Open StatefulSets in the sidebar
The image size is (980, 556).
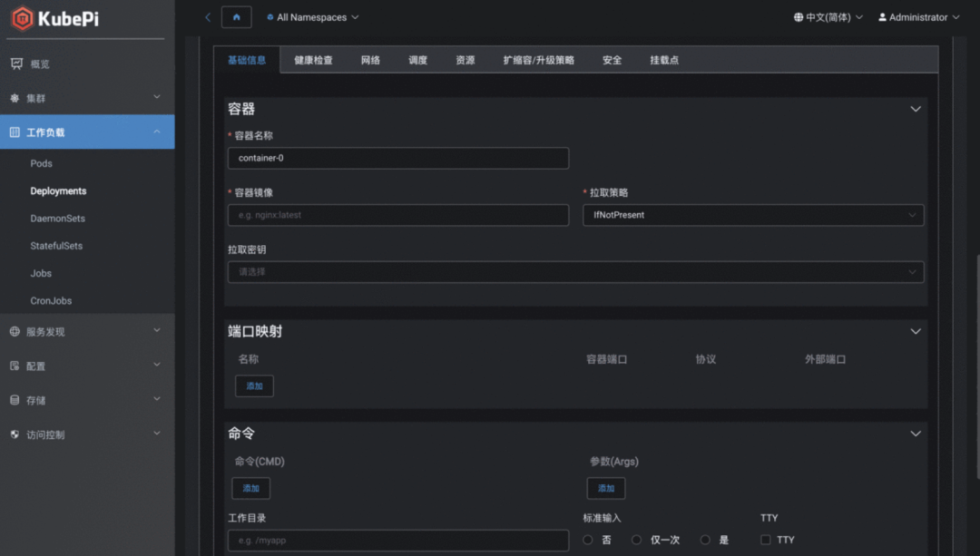(56, 246)
